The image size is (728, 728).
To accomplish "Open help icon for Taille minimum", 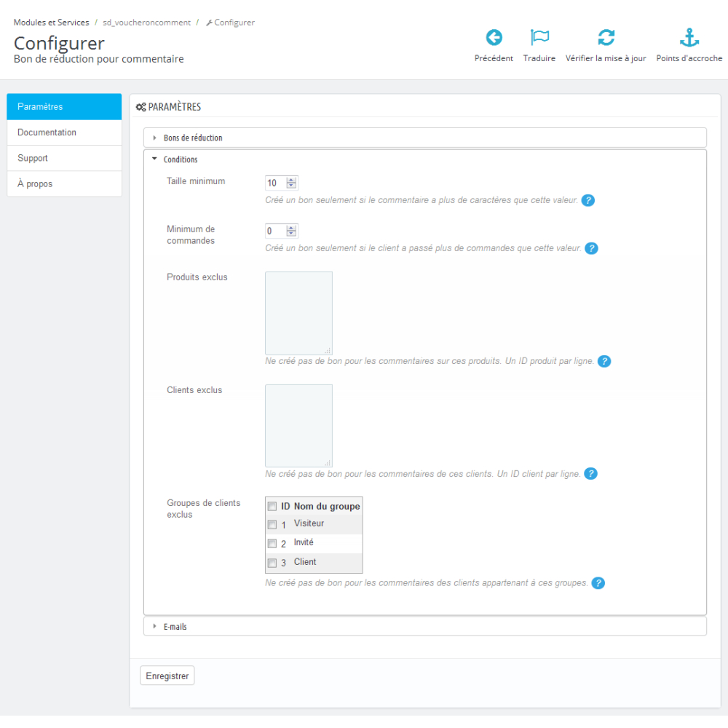I will click(x=588, y=200).
